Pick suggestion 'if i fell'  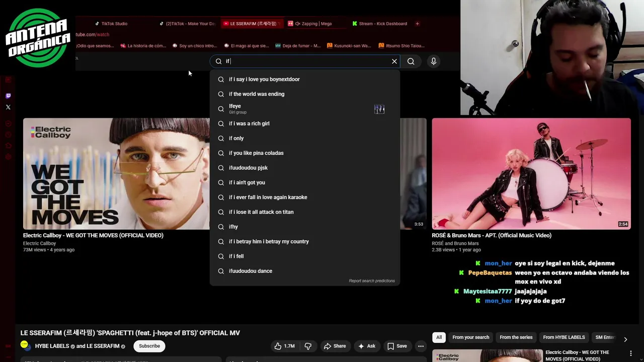click(x=305, y=256)
